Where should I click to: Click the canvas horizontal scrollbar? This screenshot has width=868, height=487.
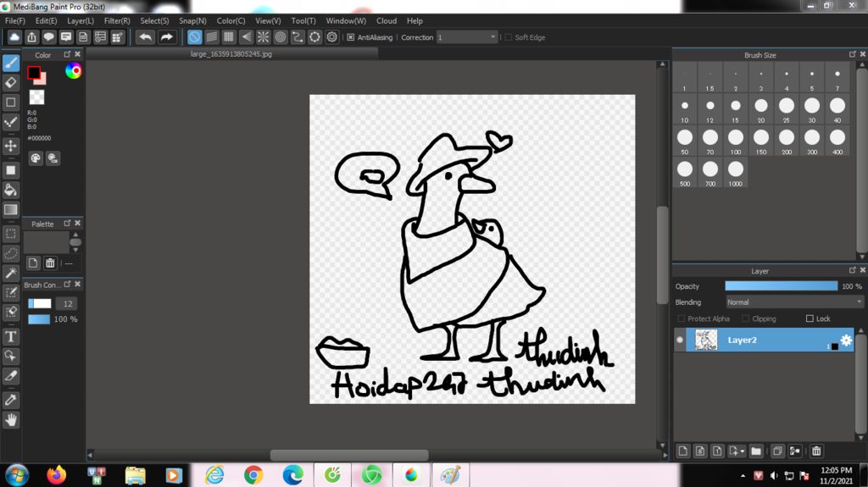click(x=349, y=455)
